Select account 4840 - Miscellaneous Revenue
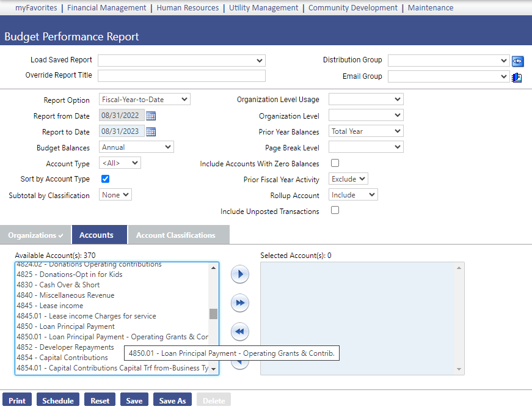This screenshot has height=409, width=532. coord(112,295)
